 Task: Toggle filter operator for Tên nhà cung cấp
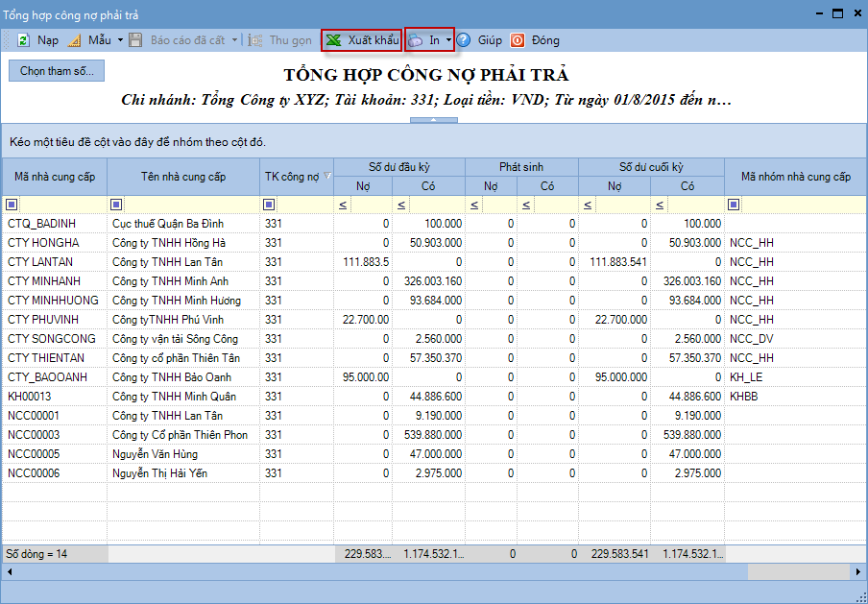pos(117,204)
